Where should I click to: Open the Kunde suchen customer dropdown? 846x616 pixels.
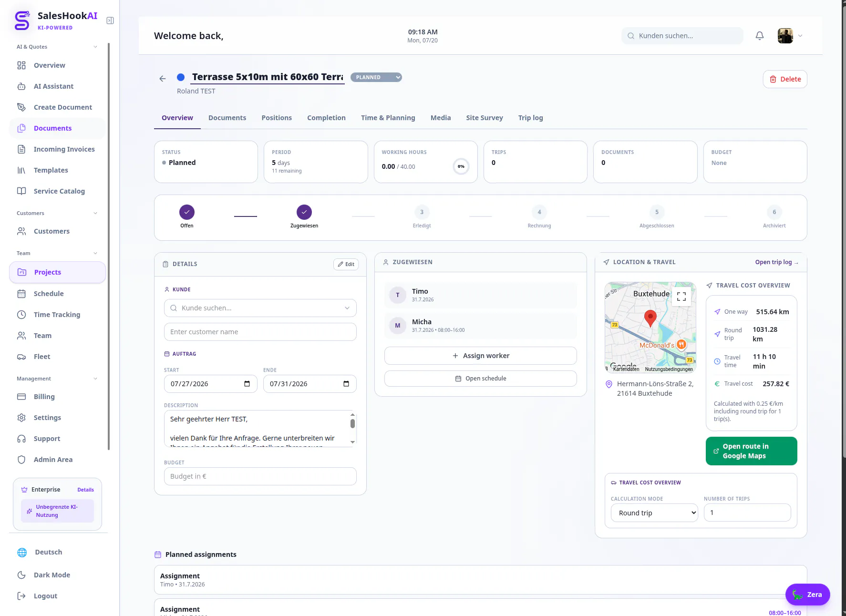point(260,308)
